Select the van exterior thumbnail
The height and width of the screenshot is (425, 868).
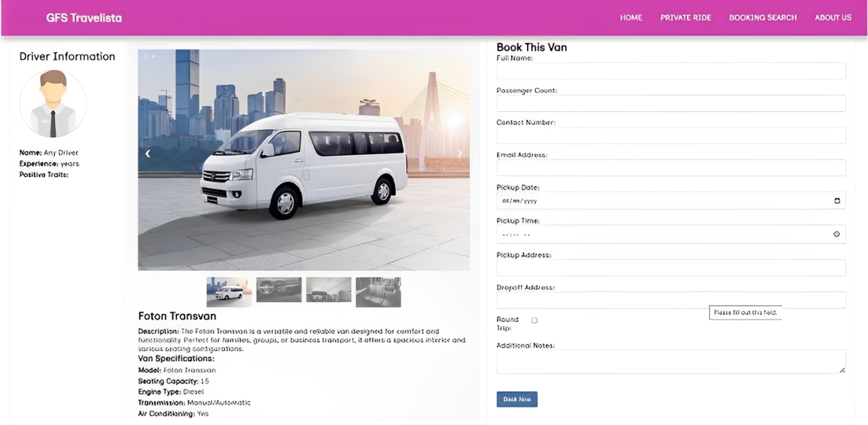229,291
